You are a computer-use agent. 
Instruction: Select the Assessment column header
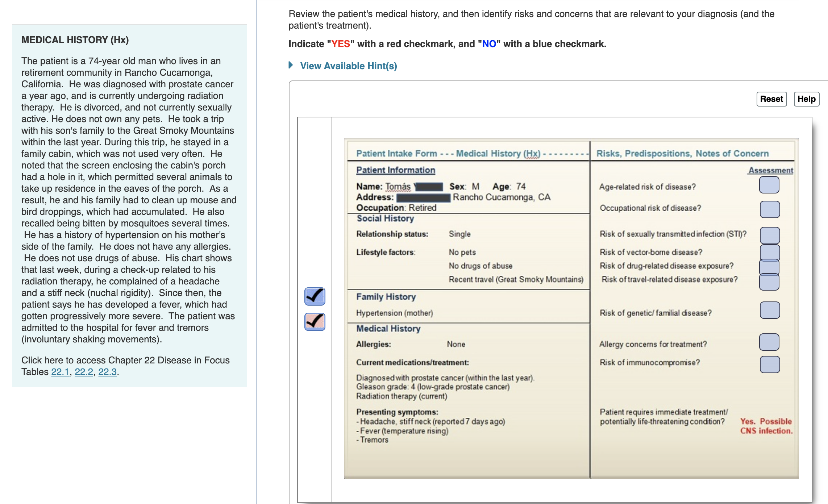[x=770, y=170]
